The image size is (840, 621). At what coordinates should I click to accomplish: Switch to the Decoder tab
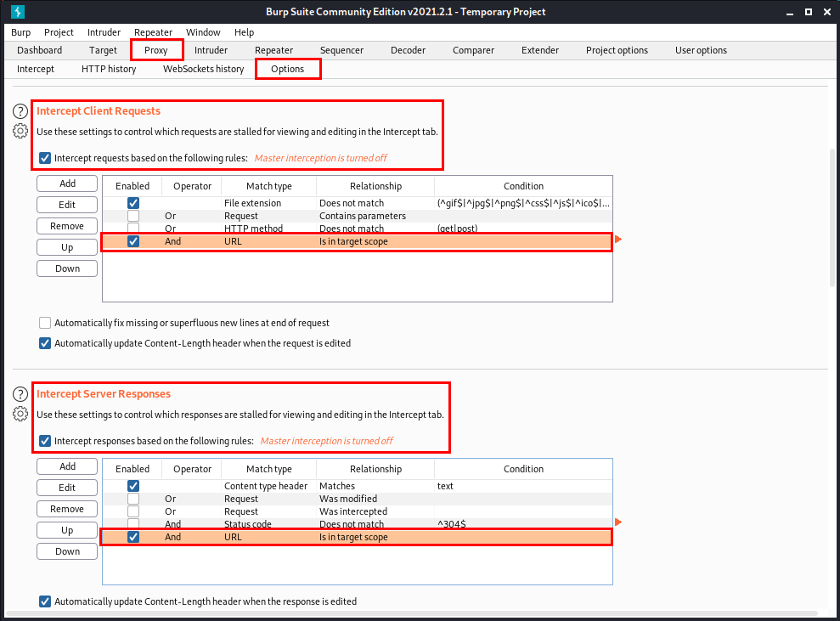coord(409,50)
